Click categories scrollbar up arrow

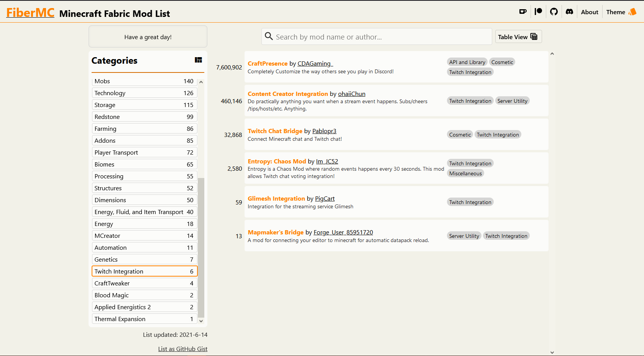tap(201, 82)
